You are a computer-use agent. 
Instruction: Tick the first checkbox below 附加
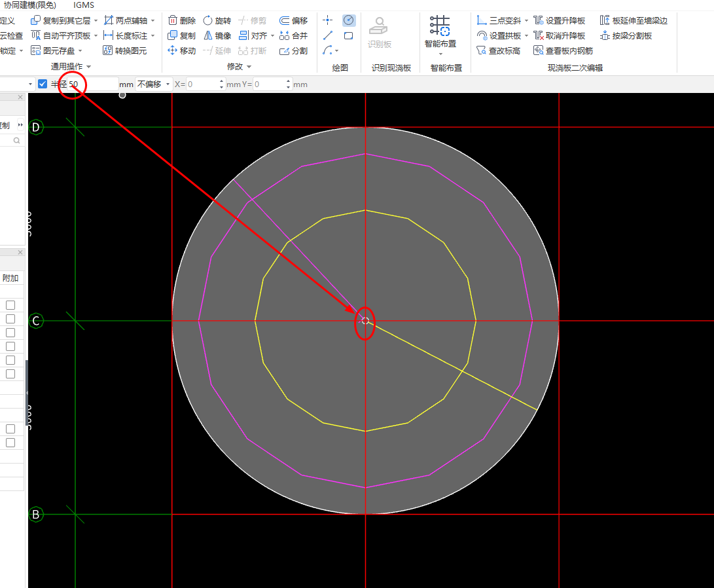click(10, 305)
